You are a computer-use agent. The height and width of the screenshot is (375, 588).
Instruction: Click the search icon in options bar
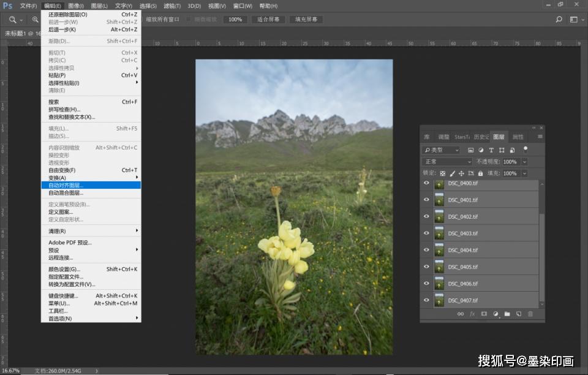click(x=559, y=19)
